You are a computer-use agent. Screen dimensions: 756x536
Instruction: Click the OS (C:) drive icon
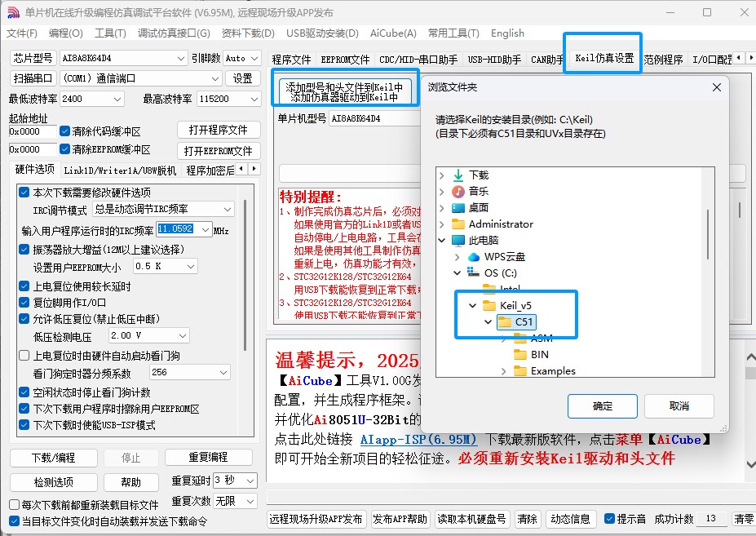click(x=474, y=272)
